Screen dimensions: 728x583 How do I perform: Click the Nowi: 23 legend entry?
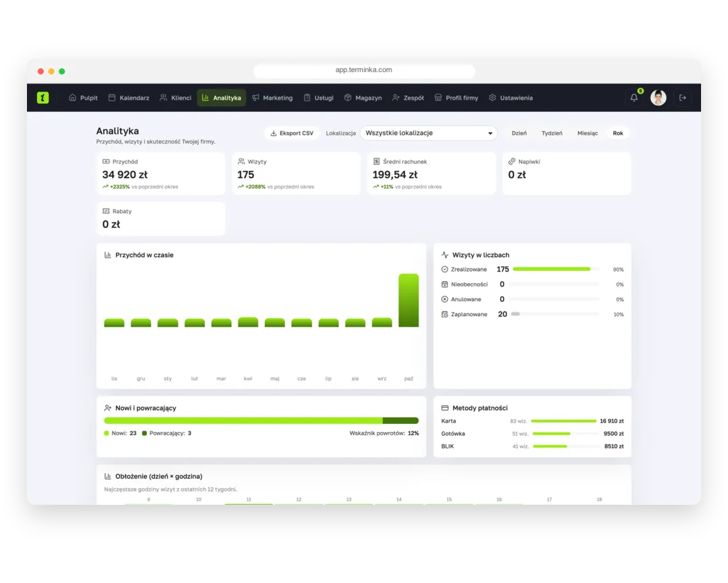pyautogui.click(x=120, y=433)
